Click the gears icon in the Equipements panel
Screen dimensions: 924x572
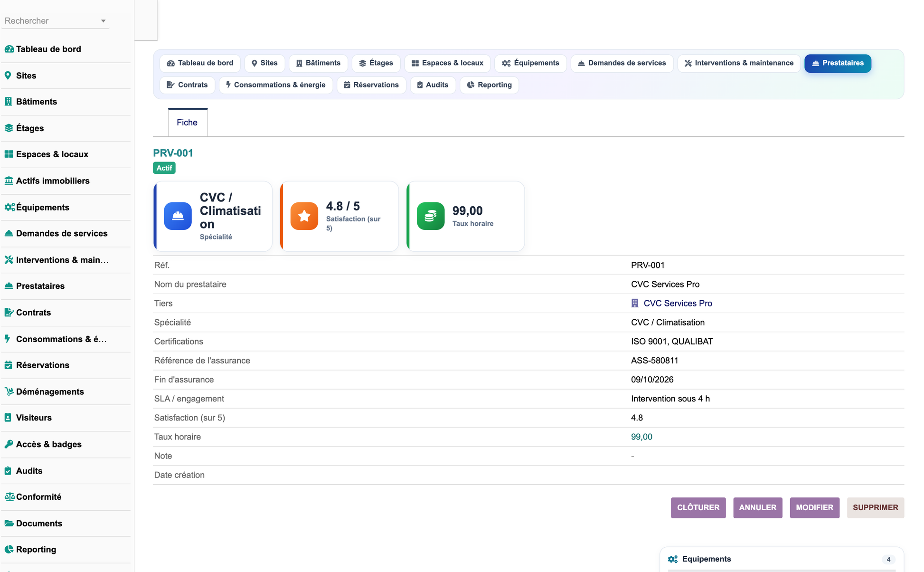(x=673, y=559)
